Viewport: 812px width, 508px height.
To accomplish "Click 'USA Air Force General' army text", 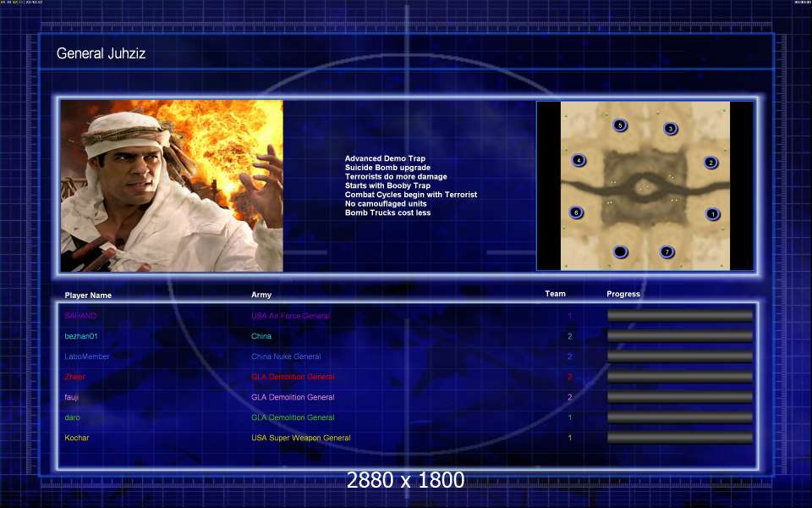I will coord(290,315).
